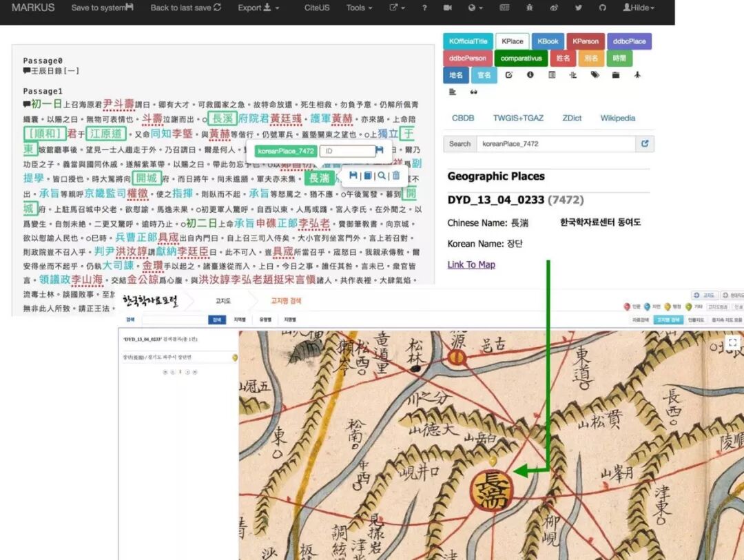
Task: Toggle the 別名 tag button
Action: tap(591, 59)
